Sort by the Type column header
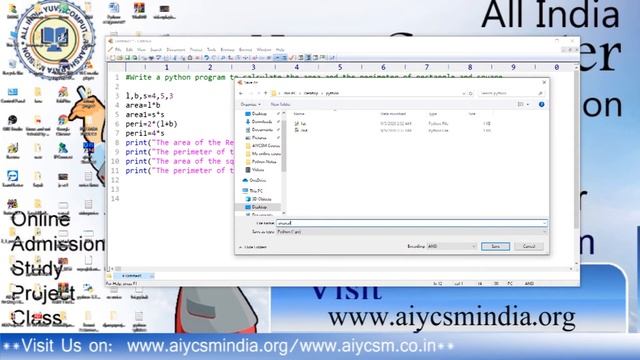The width and height of the screenshot is (640, 360). (x=433, y=114)
